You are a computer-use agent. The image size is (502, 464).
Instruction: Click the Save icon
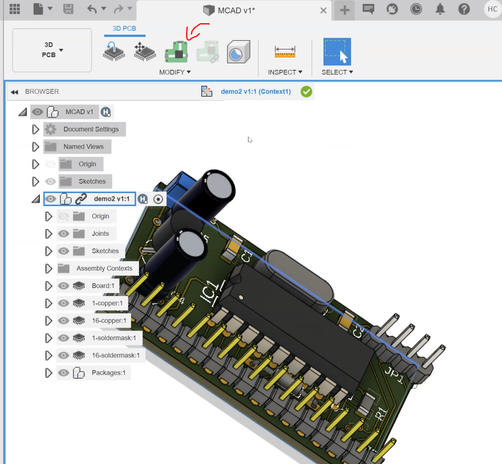68,9
